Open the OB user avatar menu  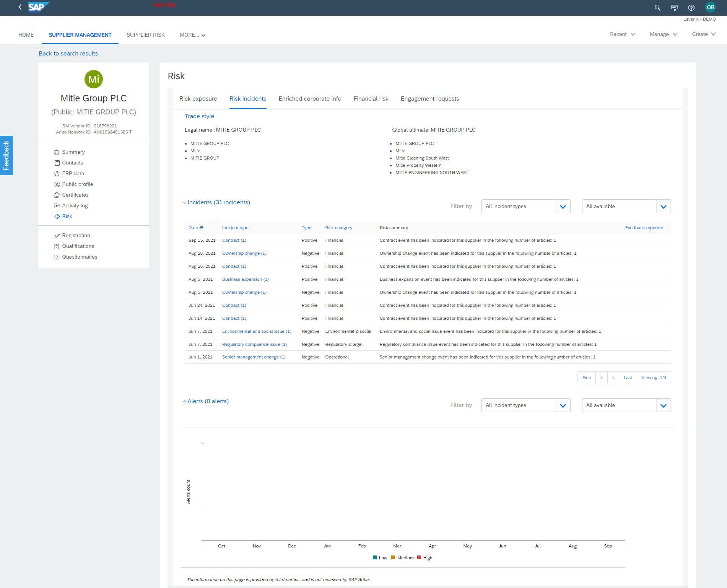[710, 7]
